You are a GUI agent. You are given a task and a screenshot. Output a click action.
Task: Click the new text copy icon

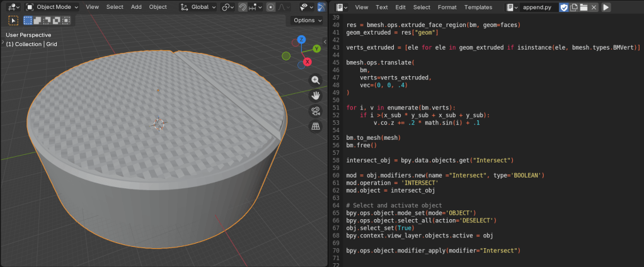[x=574, y=7]
